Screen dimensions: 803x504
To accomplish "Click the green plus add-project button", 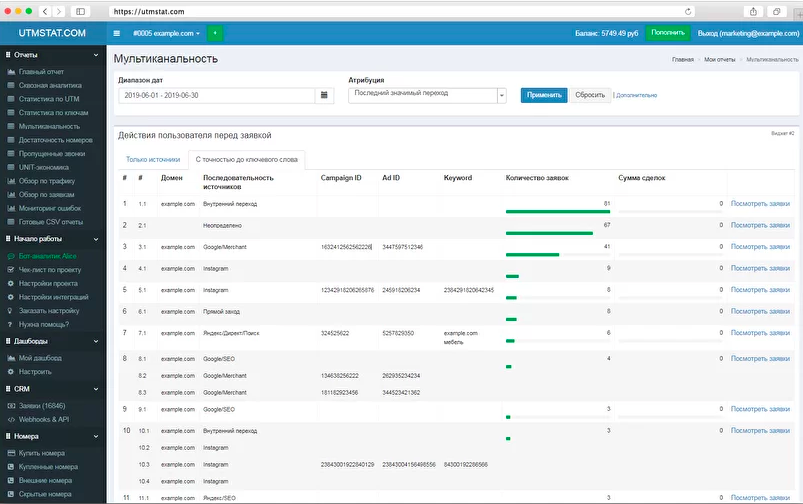I will (x=215, y=33).
